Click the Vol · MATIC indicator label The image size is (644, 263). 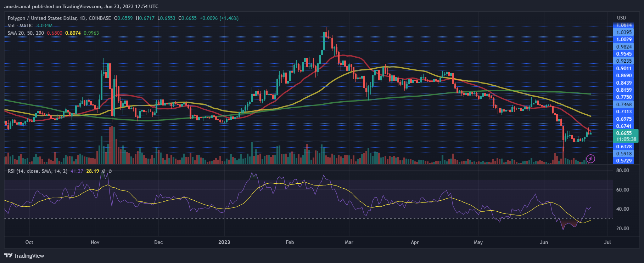point(21,25)
